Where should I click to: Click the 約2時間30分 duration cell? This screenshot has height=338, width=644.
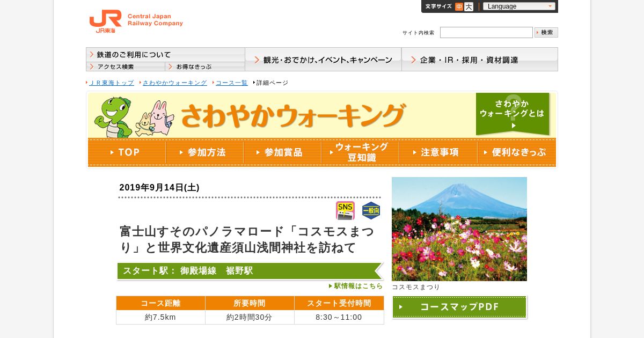(250, 317)
